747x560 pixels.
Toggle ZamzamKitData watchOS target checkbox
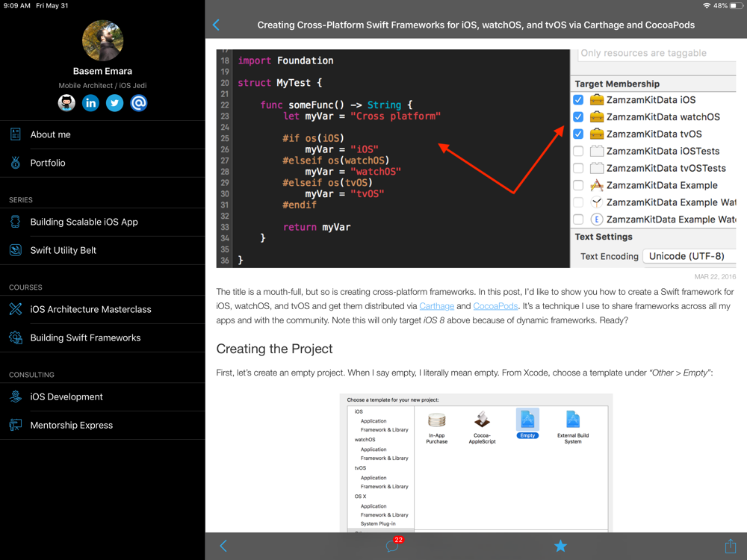coord(578,117)
